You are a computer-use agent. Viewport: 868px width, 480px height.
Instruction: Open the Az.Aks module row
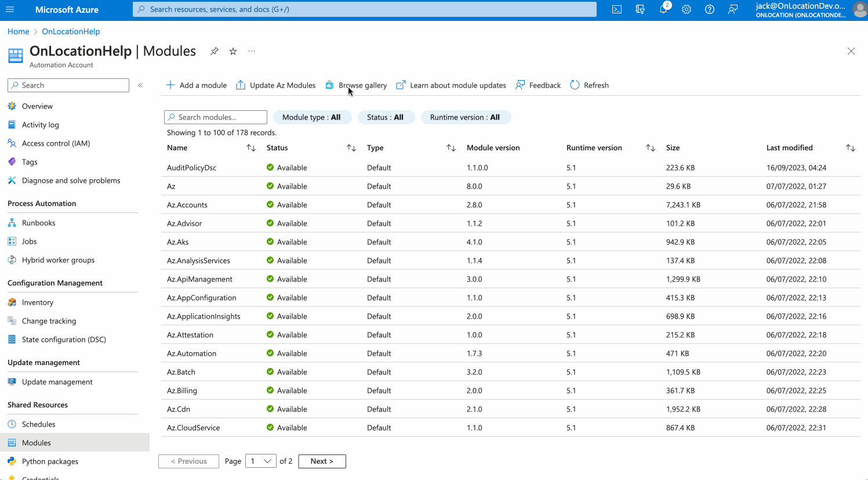(510, 242)
